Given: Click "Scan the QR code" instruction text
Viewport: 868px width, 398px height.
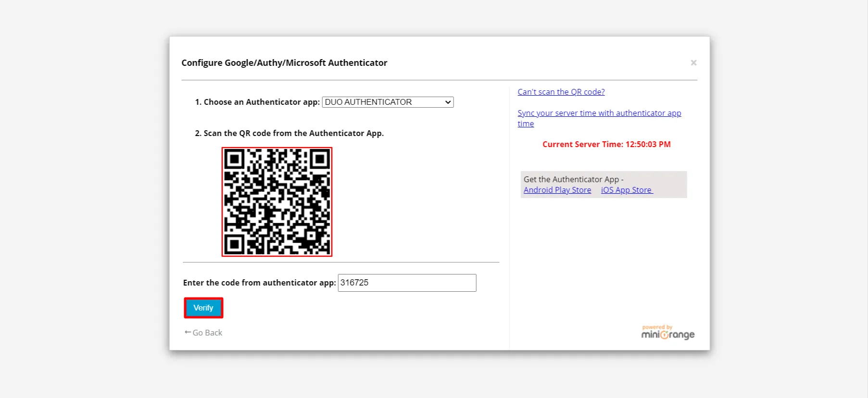Looking at the screenshot, I should click(x=289, y=133).
